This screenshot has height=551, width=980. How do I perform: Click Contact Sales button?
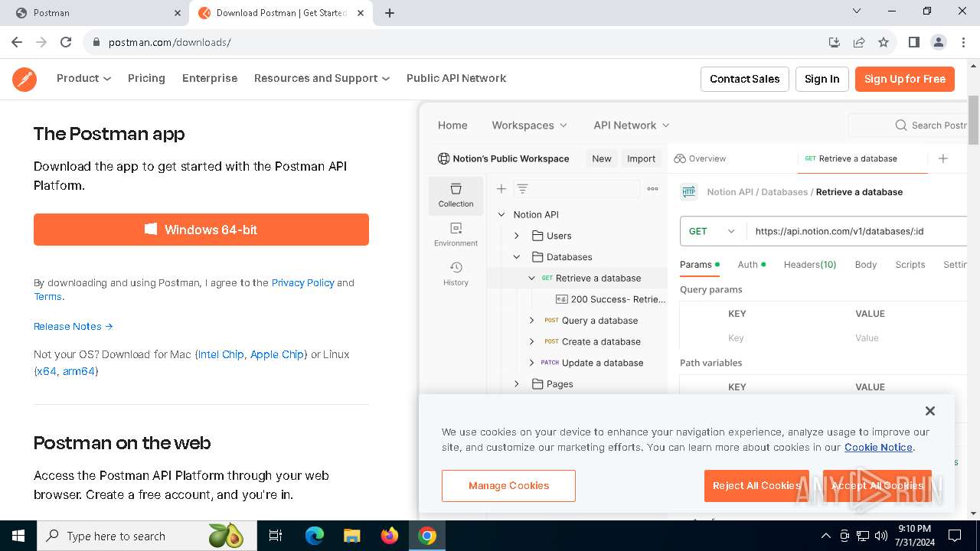tap(745, 79)
